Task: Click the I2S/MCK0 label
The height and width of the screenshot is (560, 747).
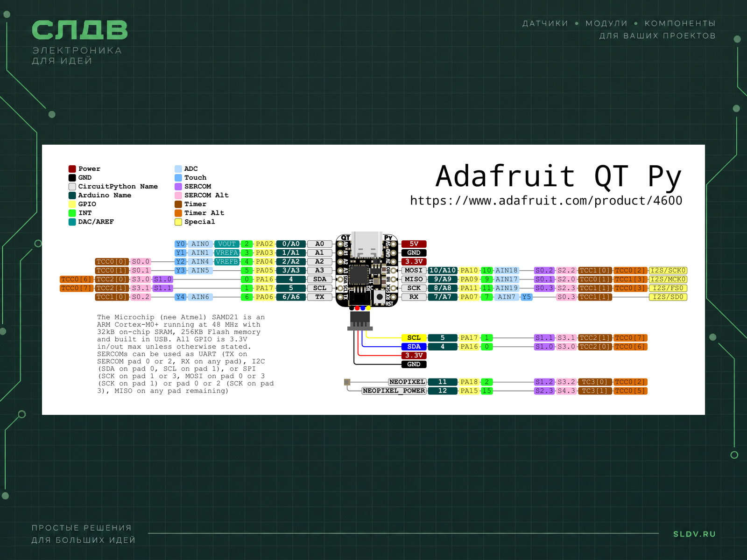Action: point(668,280)
